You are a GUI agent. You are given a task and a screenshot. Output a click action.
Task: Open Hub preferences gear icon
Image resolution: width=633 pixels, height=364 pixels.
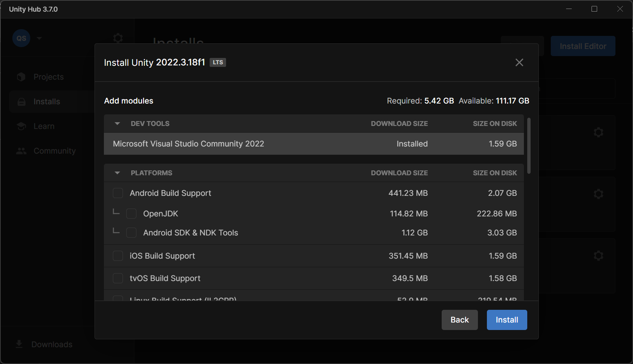pos(118,38)
